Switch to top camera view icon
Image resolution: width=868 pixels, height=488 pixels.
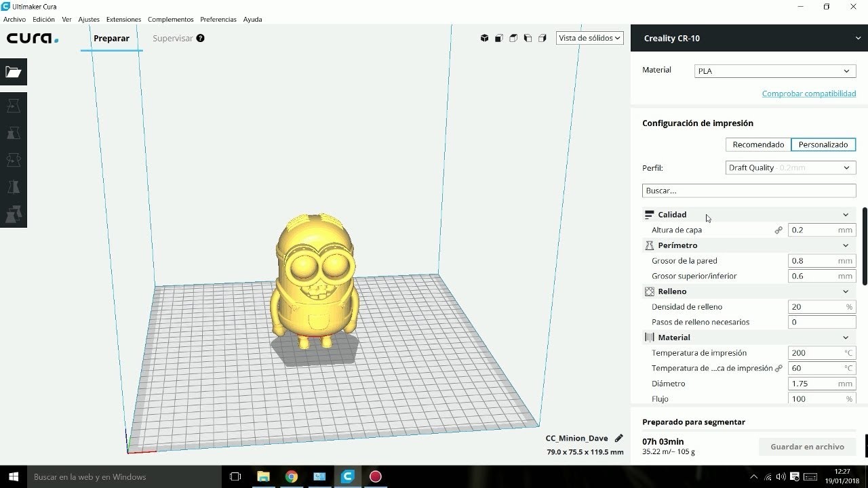(513, 39)
